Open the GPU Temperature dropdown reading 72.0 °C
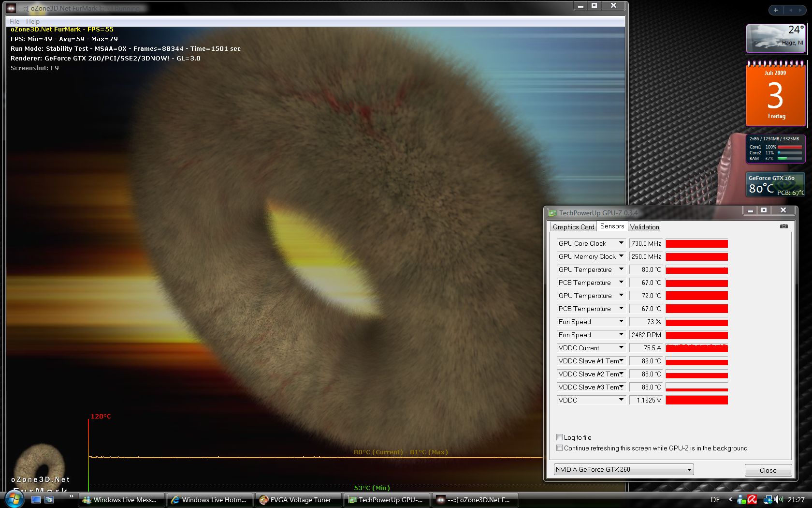 [621, 296]
